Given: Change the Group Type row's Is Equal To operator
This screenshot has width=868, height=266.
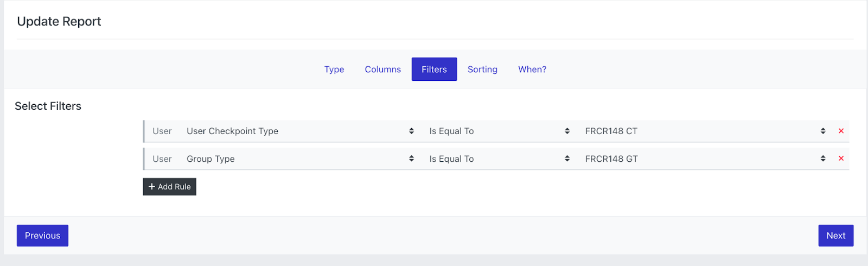Looking at the screenshot, I should coord(496,159).
